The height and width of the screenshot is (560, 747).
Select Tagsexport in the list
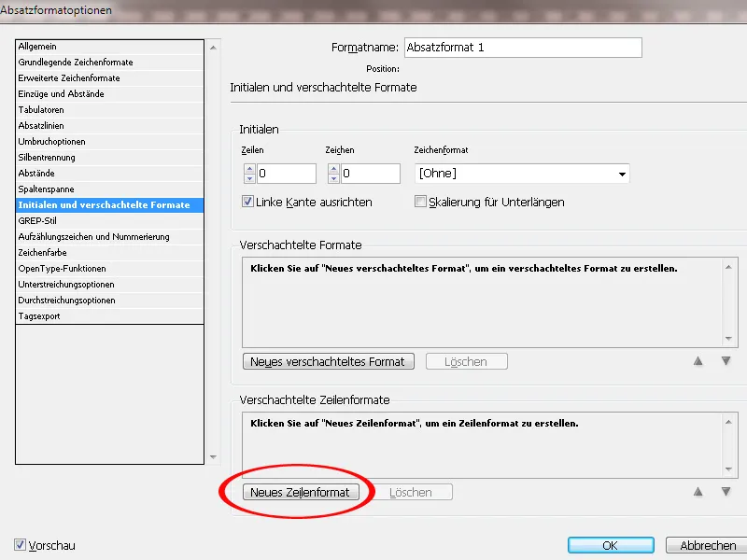[109, 316]
